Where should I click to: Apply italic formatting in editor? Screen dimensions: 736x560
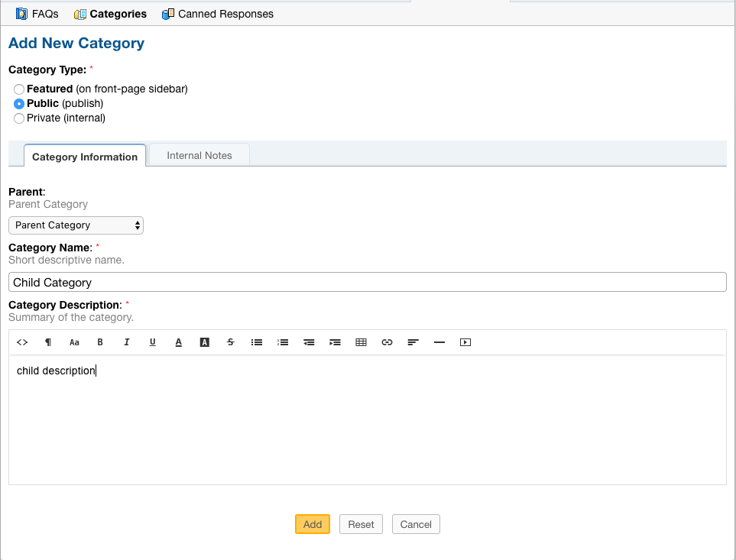tap(127, 342)
